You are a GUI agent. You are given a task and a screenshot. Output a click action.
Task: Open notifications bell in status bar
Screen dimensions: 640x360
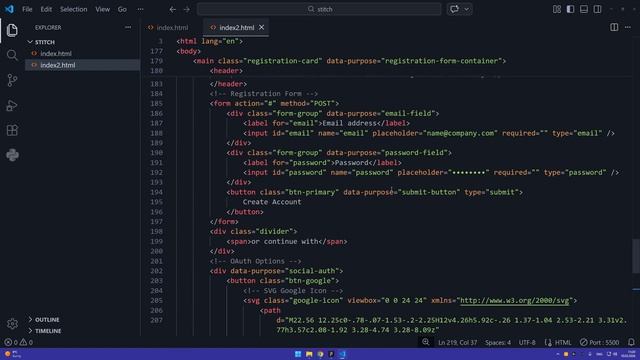(x=631, y=342)
